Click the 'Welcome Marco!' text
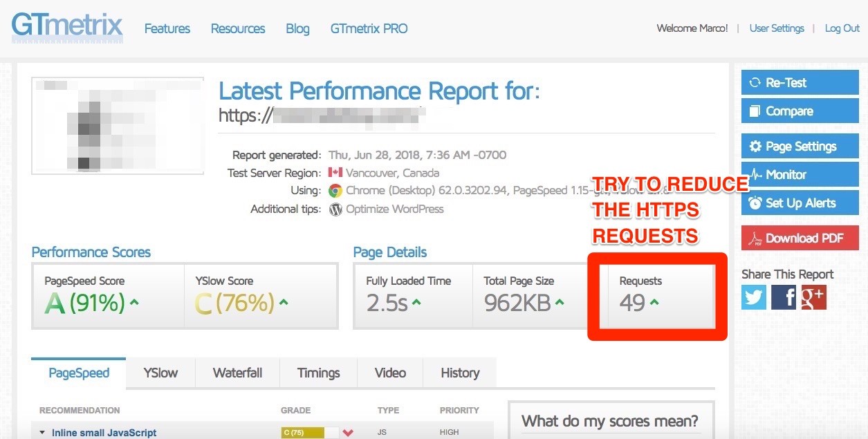868x439 pixels. pos(692,28)
